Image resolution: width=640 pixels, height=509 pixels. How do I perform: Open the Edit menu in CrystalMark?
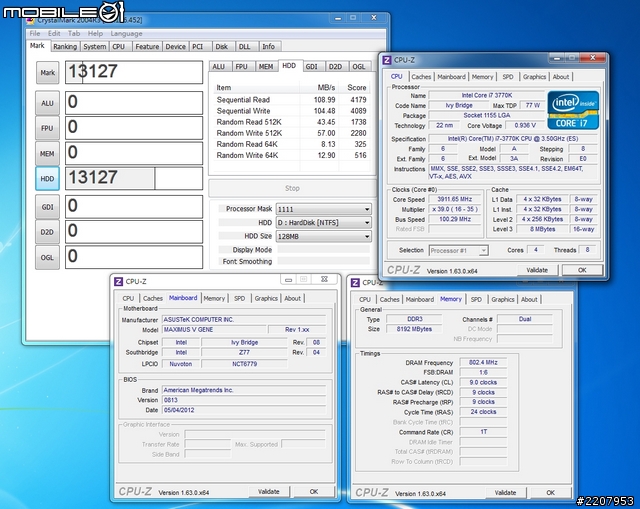(54, 33)
